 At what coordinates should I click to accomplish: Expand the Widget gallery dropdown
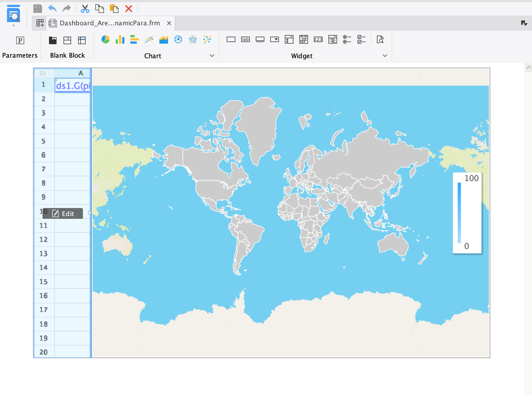coord(385,56)
